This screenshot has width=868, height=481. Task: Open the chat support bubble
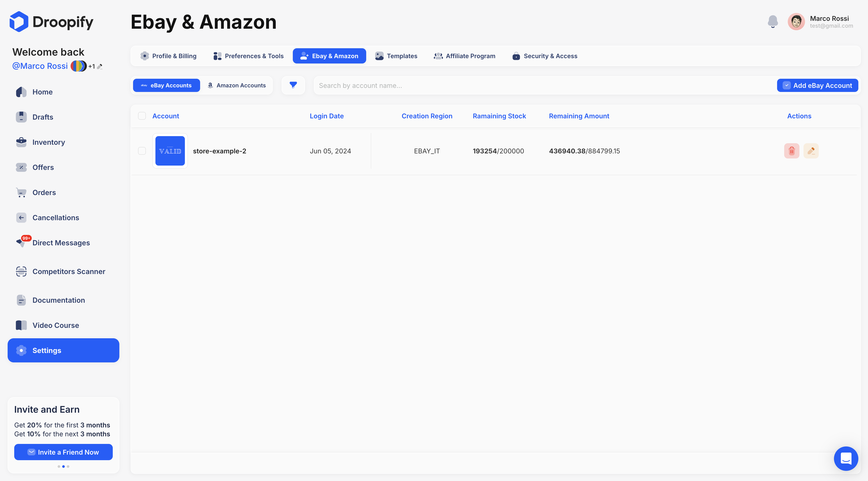(846, 458)
